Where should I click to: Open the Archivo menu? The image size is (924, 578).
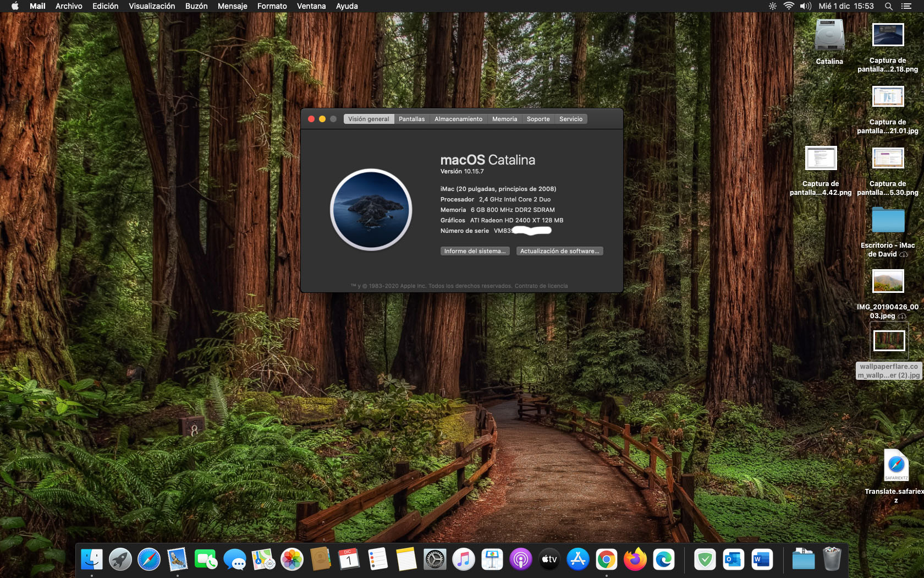tap(69, 6)
